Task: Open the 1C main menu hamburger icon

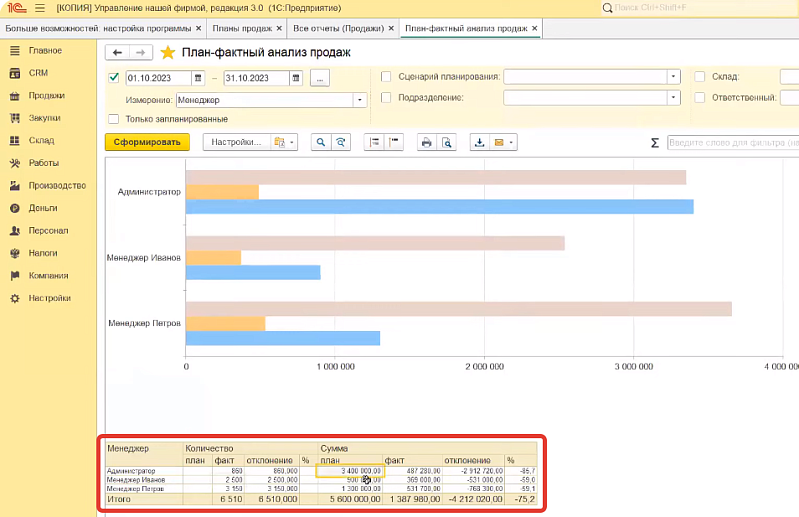Action: (40, 8)
